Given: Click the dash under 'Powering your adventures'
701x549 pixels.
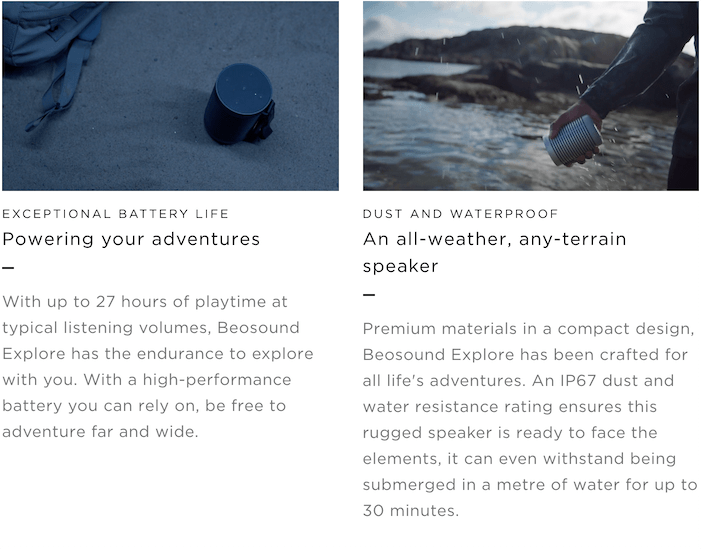Looking at the screenshot, I should coord(8,268).
